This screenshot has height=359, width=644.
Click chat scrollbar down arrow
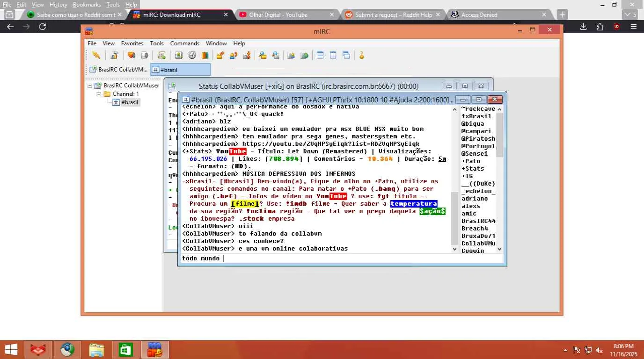click(454, 249)
